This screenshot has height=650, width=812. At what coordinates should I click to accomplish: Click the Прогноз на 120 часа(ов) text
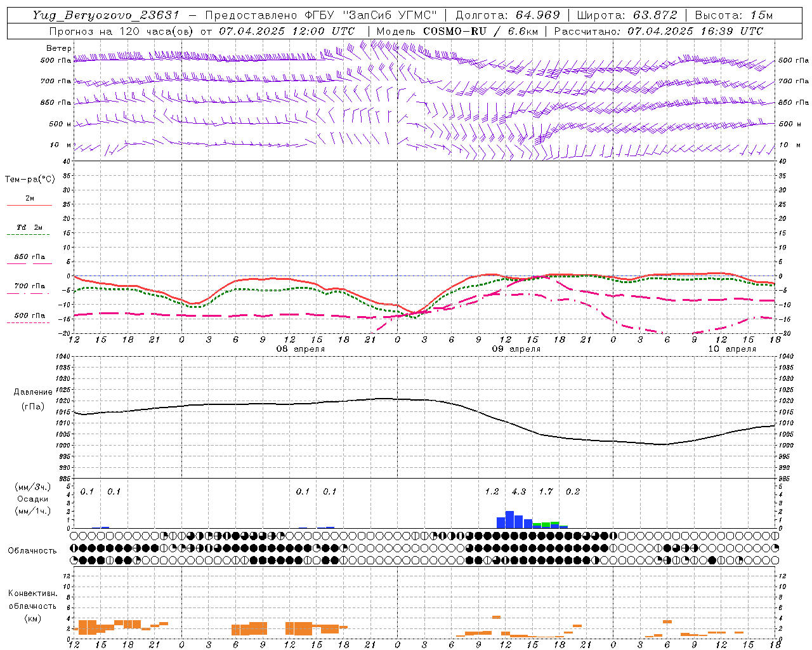point(122,30)
